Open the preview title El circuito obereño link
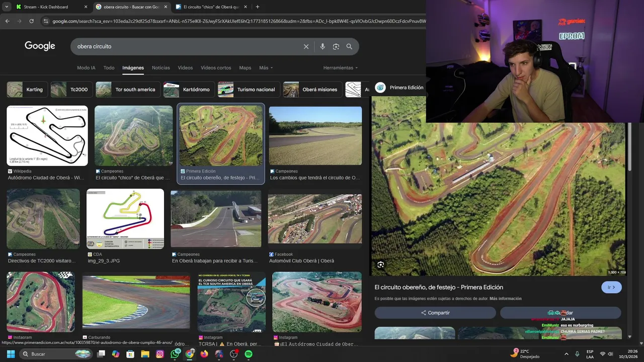The height and width of the screenshot is (362, 644). click(439, 287)
